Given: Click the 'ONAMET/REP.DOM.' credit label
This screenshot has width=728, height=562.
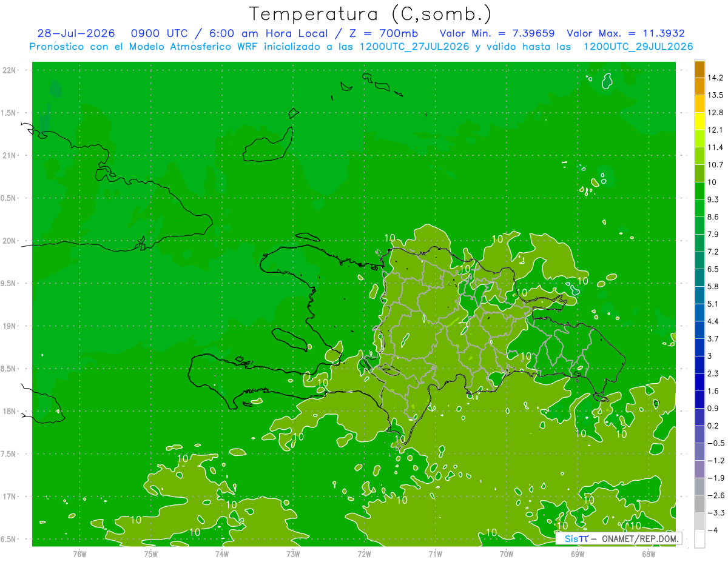Looking at the screenshot, I should coord(639,538).
